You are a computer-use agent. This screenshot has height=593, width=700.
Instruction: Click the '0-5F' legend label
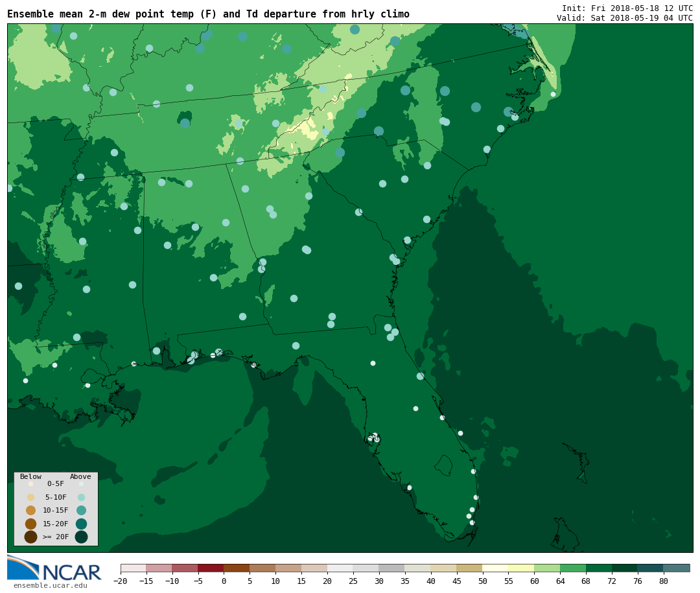pyautogui.click(x=56, y=483)
